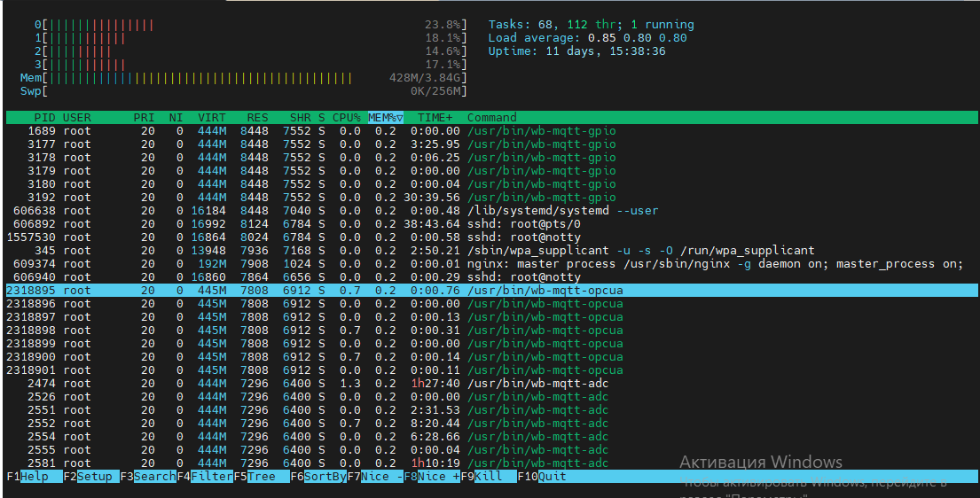Select wb-mqtt-adc row PID 2581
Viewport: 980px width, 498px height.
[x=492, y=463]
